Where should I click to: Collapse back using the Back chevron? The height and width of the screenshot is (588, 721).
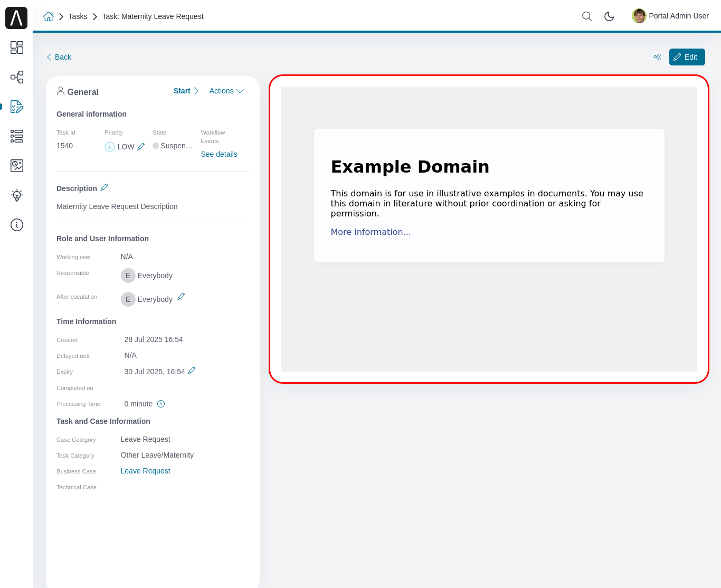tap(49, 56)
